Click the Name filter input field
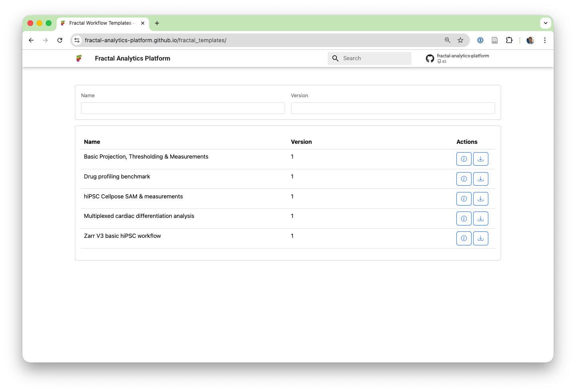 coord(183,108)
